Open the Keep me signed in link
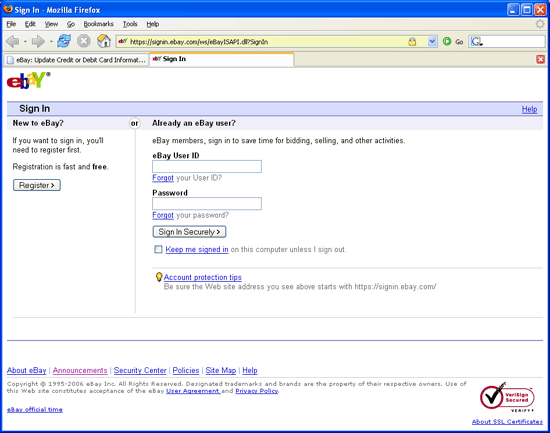Viewport: 550px width, 433px height. 197,249
